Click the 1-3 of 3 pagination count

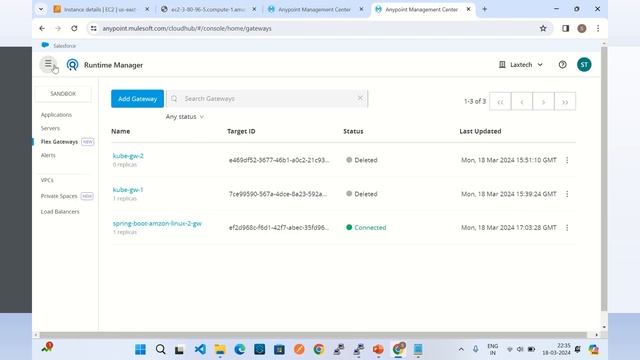[x=475, y=101]
